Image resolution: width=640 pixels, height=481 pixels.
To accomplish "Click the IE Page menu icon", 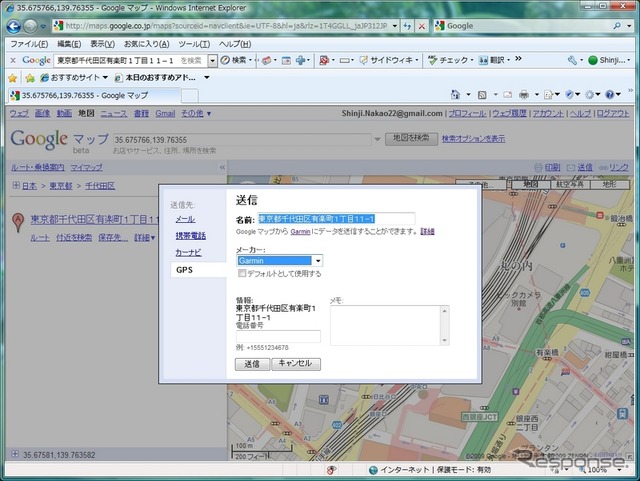I will pyautogui.click(x=548, y=95).
